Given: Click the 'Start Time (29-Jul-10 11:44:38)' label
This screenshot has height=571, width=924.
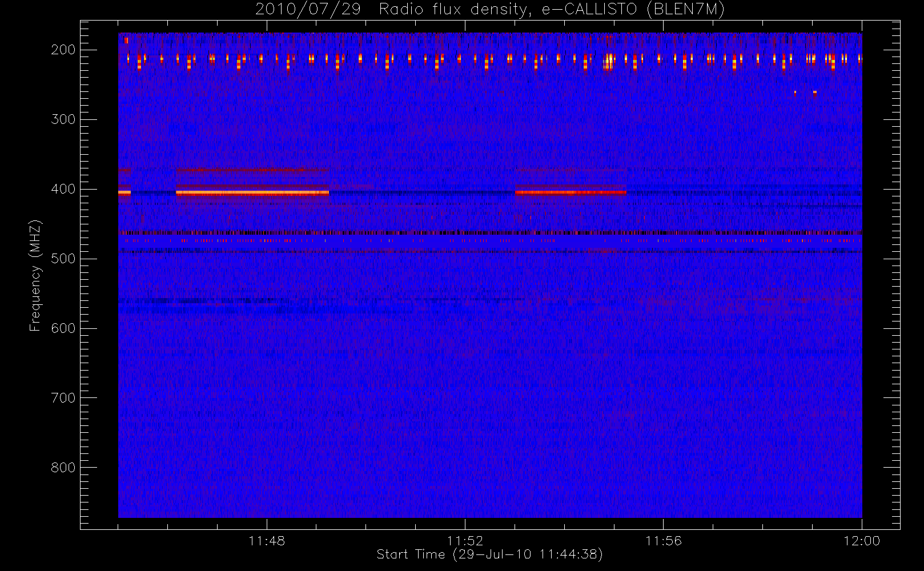Looking at the screenshot, I should (x=490, y=554).
